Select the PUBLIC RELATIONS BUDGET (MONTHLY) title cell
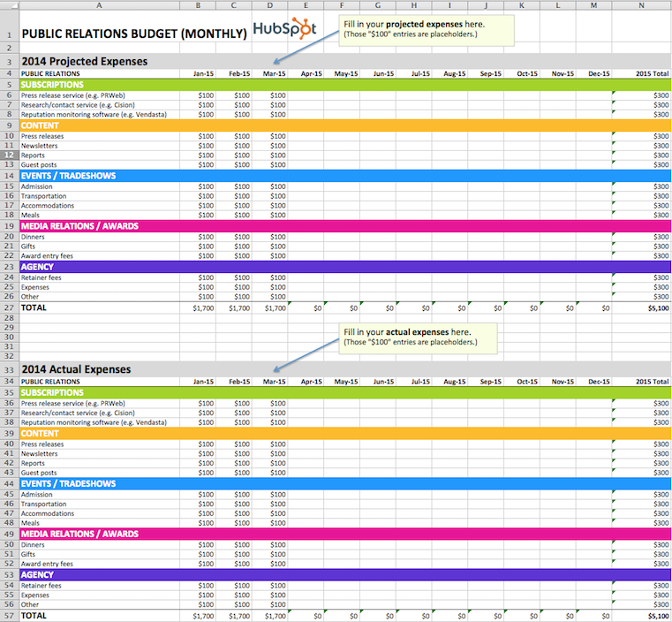The height and width of the screenshot is (622, 672). point(134,34)
